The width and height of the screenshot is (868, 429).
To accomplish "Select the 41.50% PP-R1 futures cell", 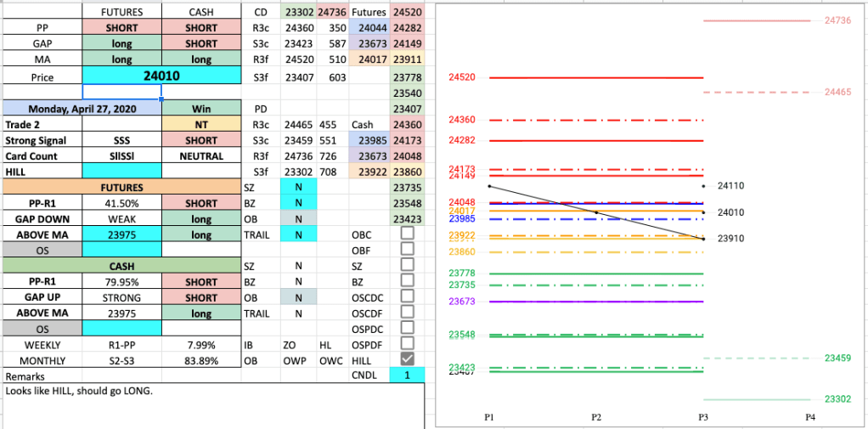I will 121,203.
